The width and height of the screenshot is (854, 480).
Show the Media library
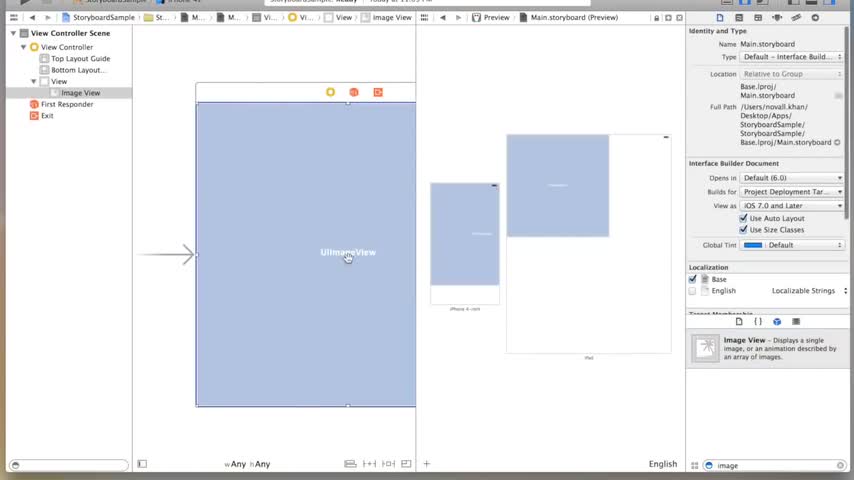(x=796, y=321)
